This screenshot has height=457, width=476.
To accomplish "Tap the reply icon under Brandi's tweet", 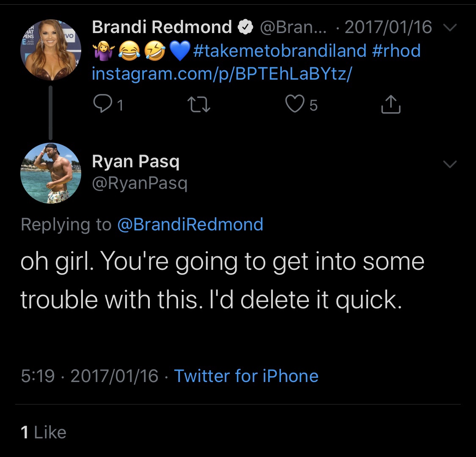I will [x=102, y=105].
